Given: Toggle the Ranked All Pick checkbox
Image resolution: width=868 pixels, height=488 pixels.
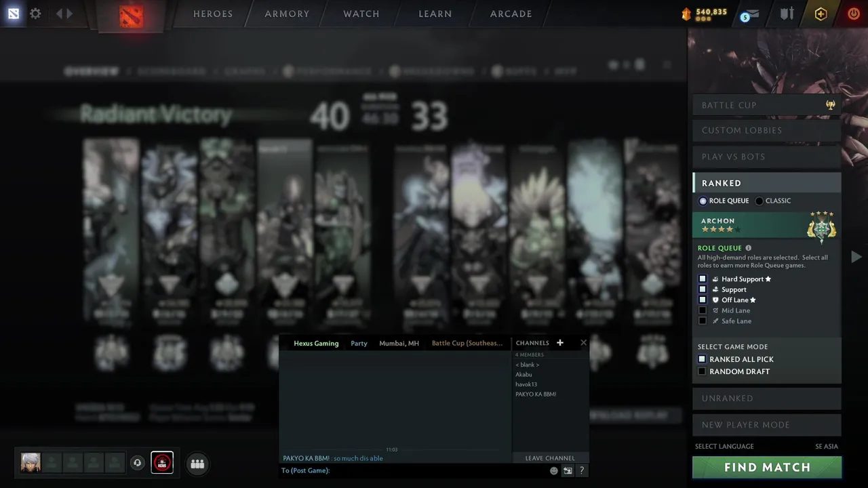Looking at the screenshot, I should tap(702, 359).
